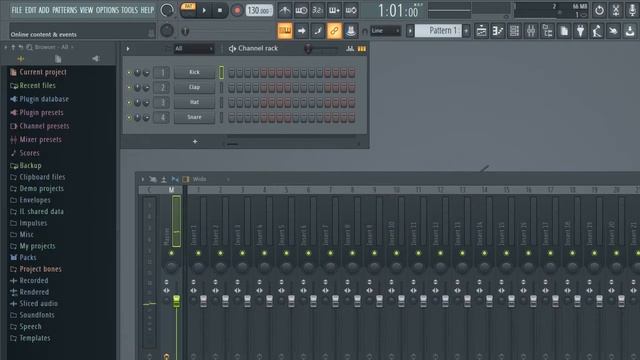
Task: Mute the Clap channel green LED
Action: pos(129,88)
